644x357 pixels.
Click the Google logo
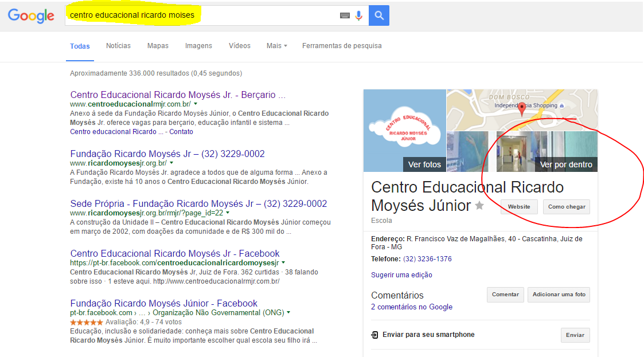(31, 15)
